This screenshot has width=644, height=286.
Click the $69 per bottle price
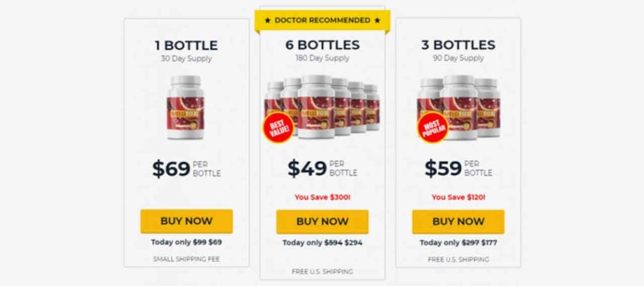186,168
